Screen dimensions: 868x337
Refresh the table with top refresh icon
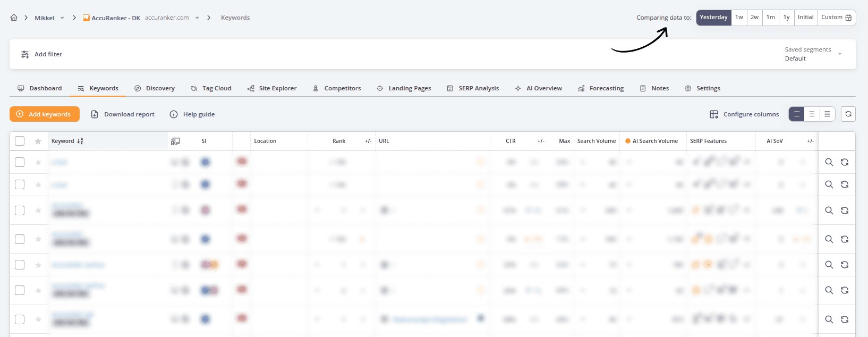coord(848,114)
